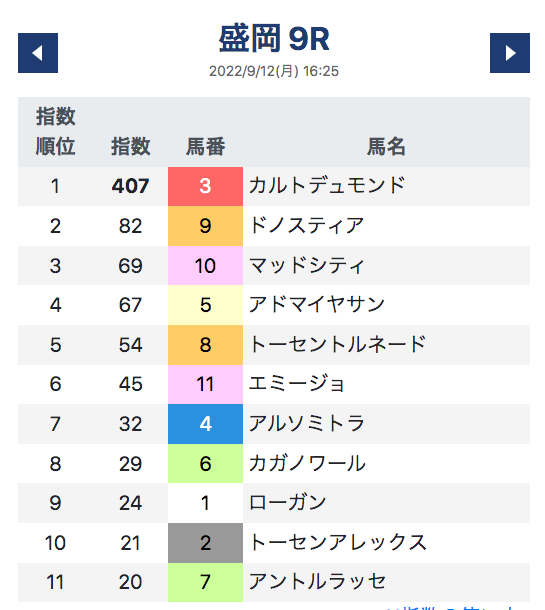Go to next race with right arrow
Image resolution: width=545 pixels, height=610 pixels.
click(510, 53)
